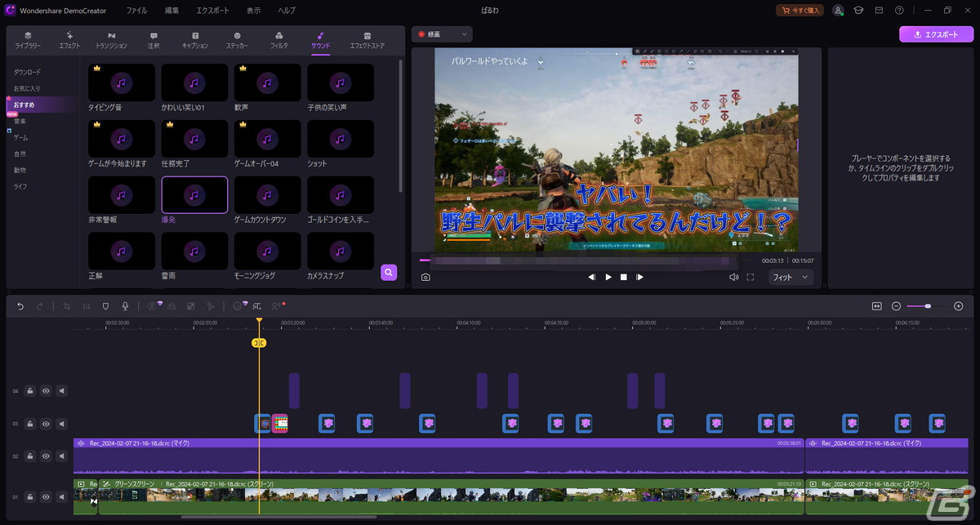The width and height of the screenshot is (980, 525).
Task: Open the graduation cap tutorial icon
Action: pos(858,11)
